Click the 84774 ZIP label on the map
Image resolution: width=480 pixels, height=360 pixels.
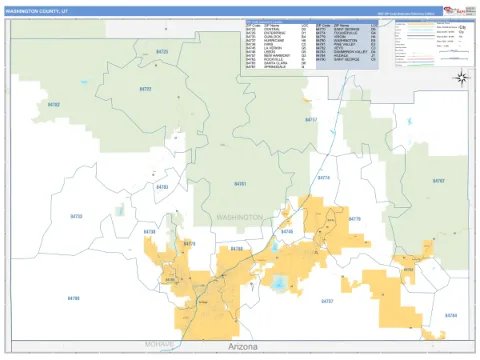324,178
